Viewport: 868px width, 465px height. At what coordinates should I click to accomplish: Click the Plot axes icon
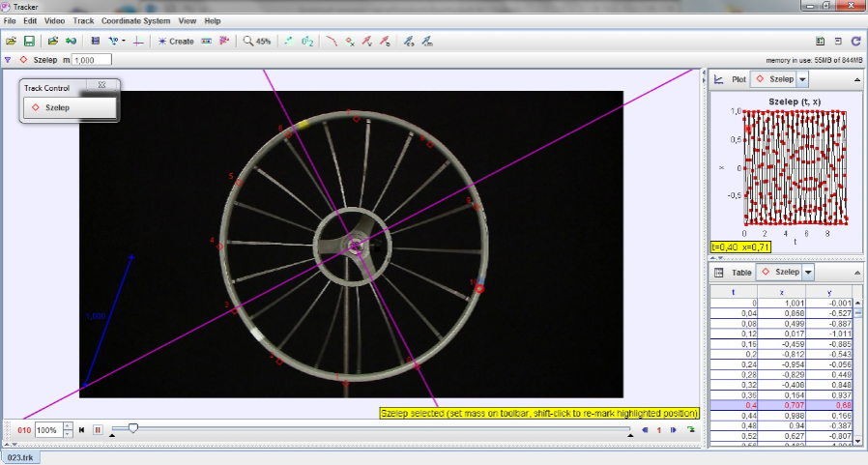pyautogui.click(x=718, y=79)
